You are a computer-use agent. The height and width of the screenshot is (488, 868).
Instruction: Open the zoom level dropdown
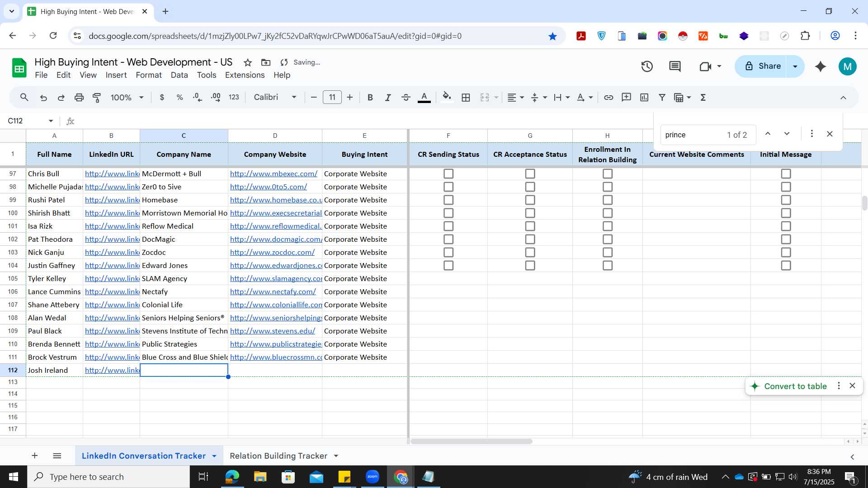[x=127, y=98]
